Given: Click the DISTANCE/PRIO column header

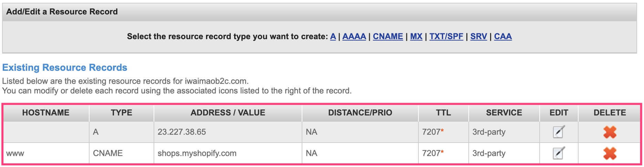Looking at the screenshot, I should pos(360,113).
